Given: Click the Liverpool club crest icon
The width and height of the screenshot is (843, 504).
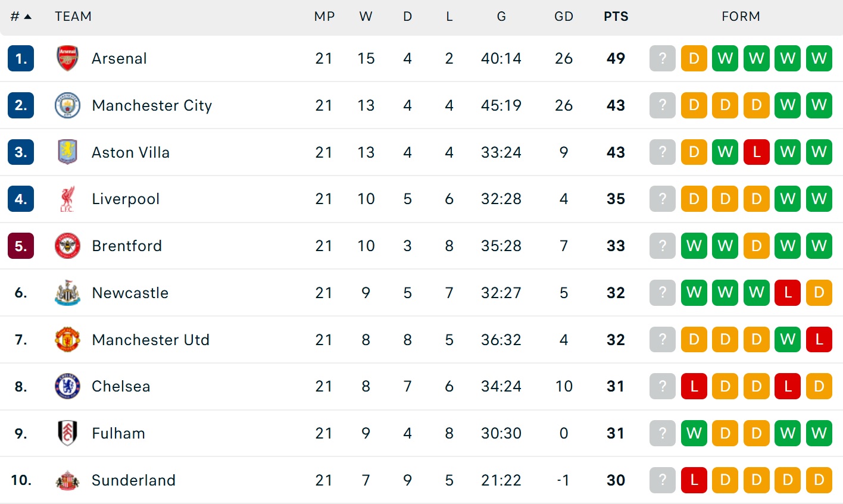Looking at the screenshot, I should (67, 199).
